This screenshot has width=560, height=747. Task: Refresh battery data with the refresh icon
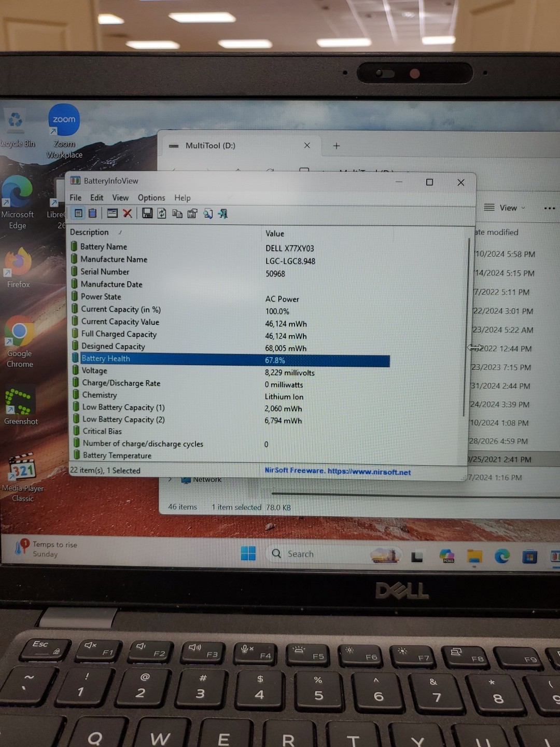tap(162, 214)
